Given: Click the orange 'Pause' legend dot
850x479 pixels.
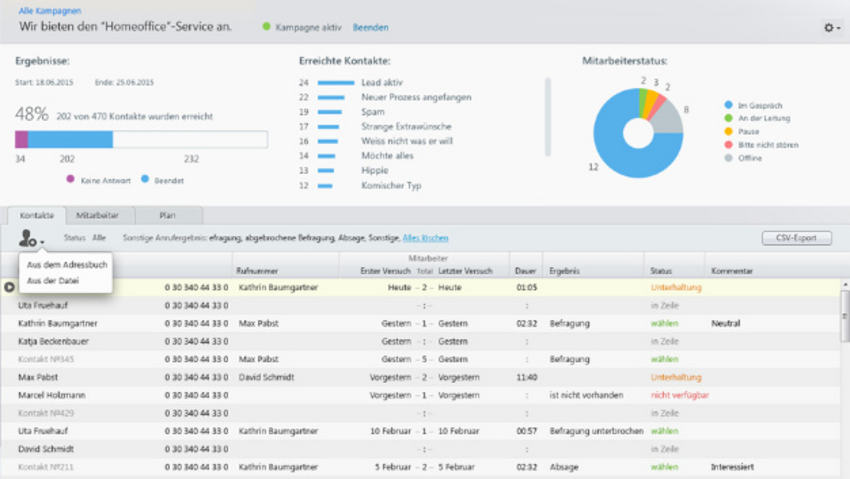Looking at the screenshot, I should click(727, 132).
